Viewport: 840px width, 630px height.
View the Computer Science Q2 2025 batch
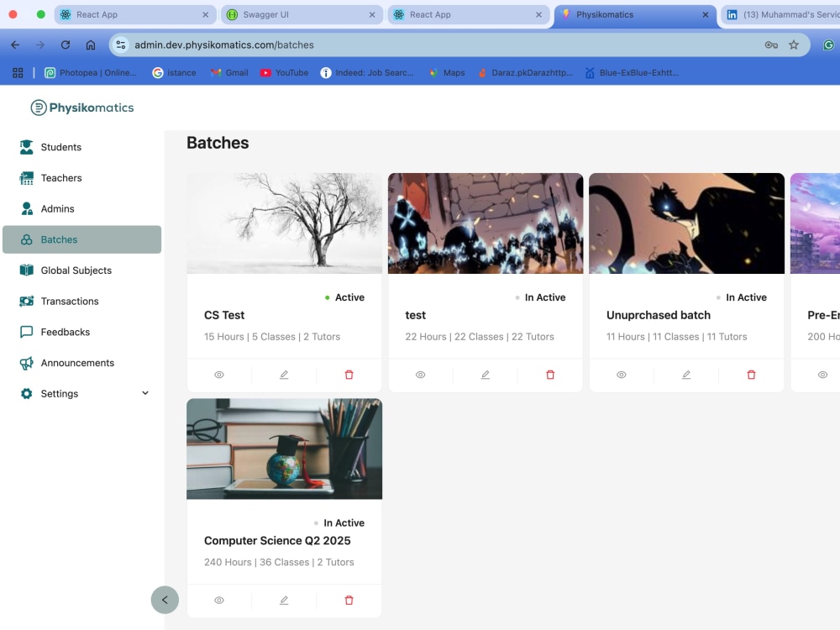pos(219,600)
